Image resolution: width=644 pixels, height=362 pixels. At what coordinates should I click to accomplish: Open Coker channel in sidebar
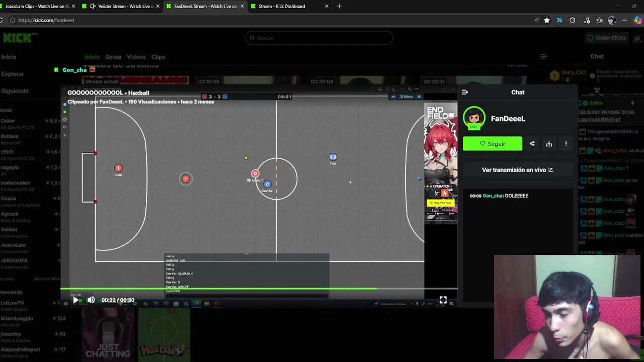pos(30,124)
